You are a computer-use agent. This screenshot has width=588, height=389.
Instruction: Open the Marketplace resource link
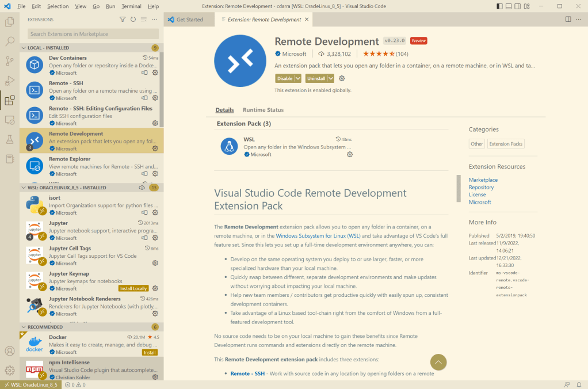483,180
